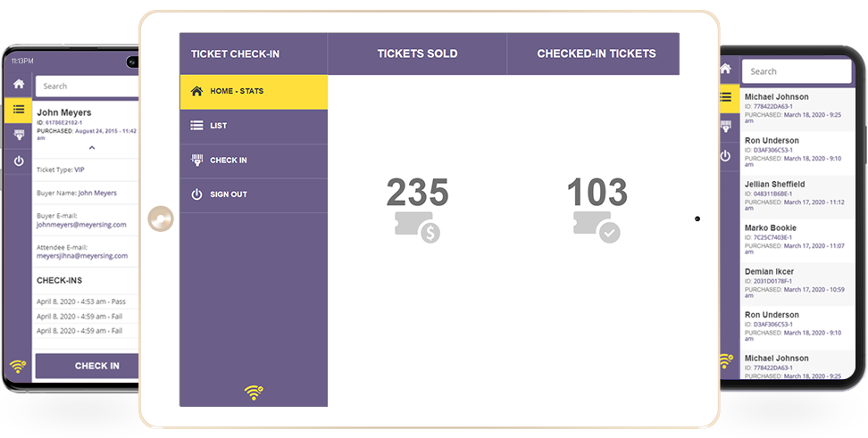Tap barcode scanner icon on left phone
Viewport: 868px width, 438px height.
19,135
